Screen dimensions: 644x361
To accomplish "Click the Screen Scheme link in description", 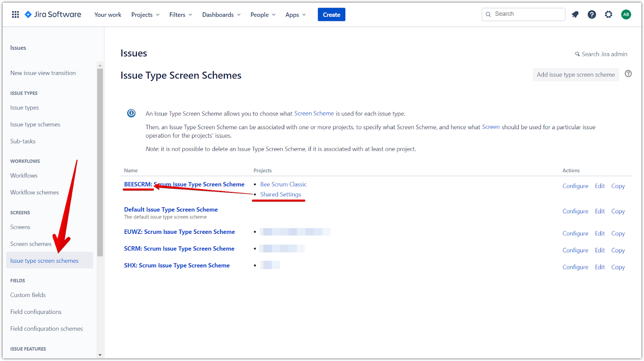I will click(314, 113).
